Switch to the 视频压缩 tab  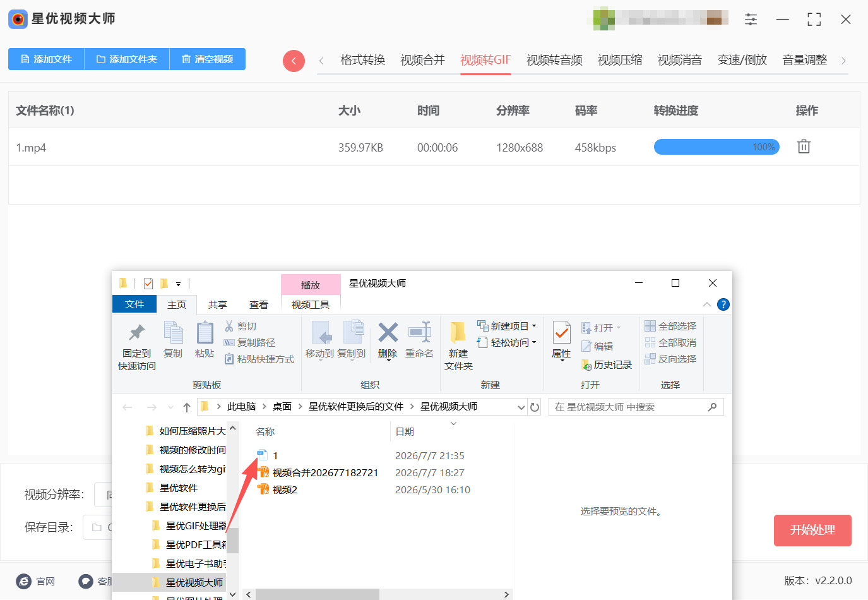click(x=620, y=60)
